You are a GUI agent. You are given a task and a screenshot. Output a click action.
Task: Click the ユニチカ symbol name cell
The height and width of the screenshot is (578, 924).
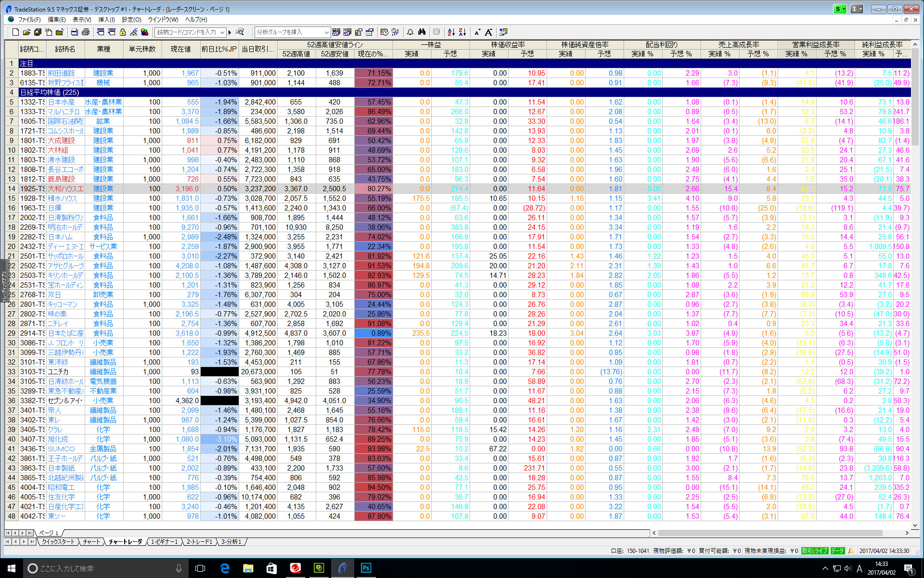point(65,372)
